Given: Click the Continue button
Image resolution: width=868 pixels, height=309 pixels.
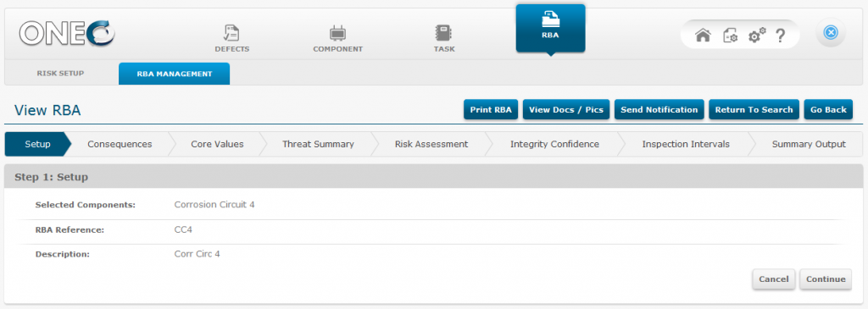Looking at the screenshot, I should tap(826, 279).
